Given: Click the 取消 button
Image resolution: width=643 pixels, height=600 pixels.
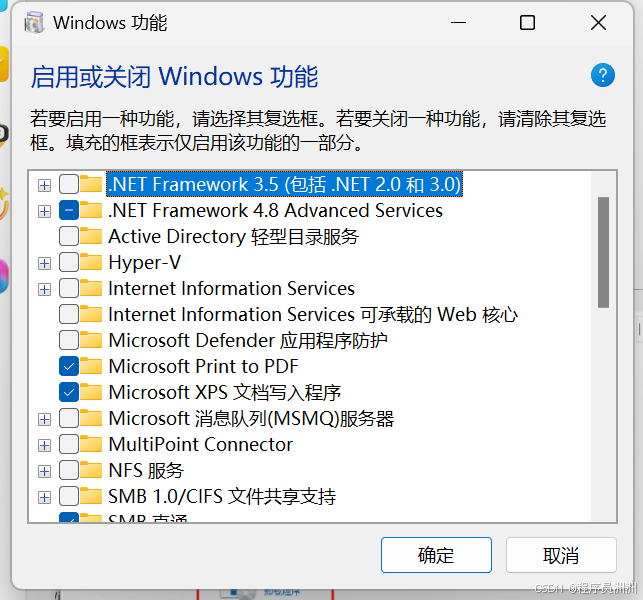Looking at the screenshot, I should coord(560,555).
